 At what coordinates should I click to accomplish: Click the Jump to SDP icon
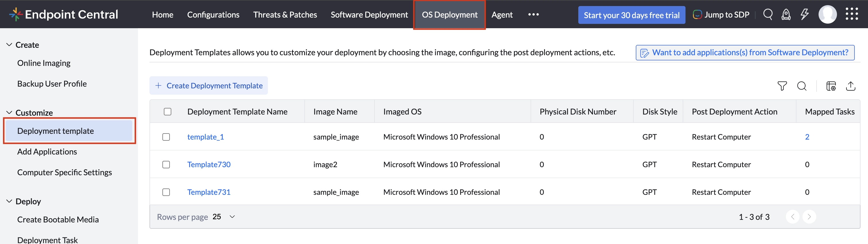[x=697, y=14]
